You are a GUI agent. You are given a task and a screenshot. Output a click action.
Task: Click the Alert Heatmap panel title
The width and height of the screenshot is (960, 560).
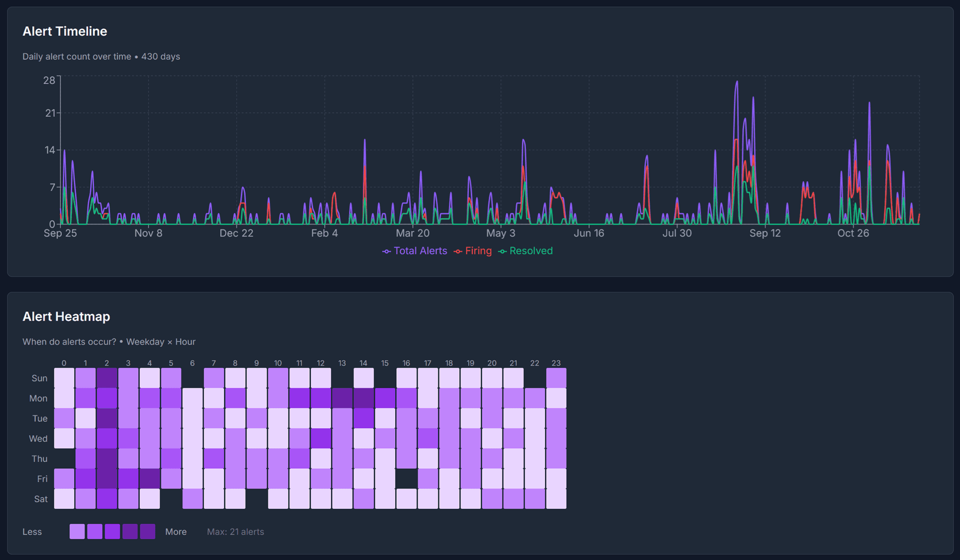click(66, 316)
